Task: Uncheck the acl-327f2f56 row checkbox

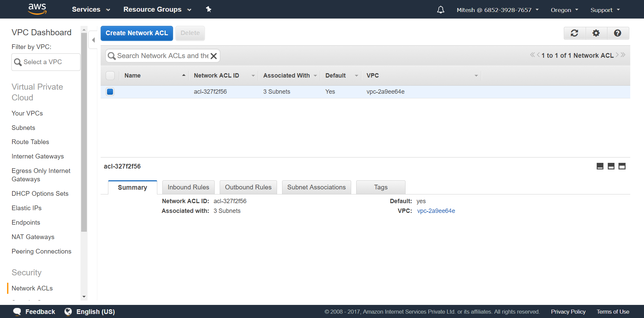Action: pos(110,92)
